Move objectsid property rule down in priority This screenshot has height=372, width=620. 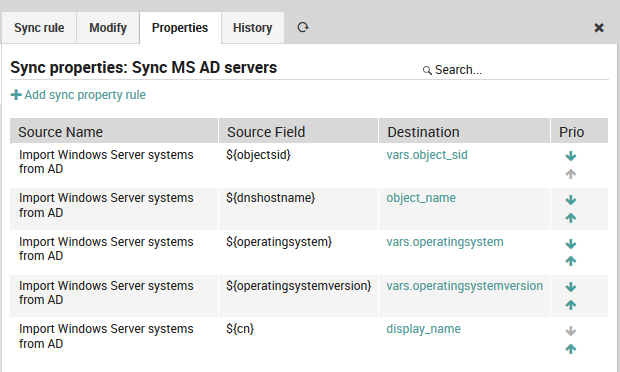(570, 156)
